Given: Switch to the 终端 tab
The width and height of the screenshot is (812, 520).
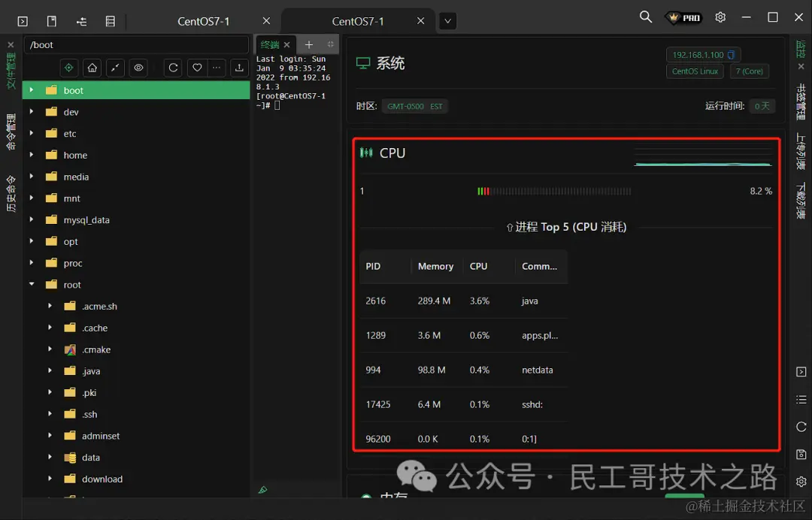Looking at the screenshot, I should [x=271, y=44].
